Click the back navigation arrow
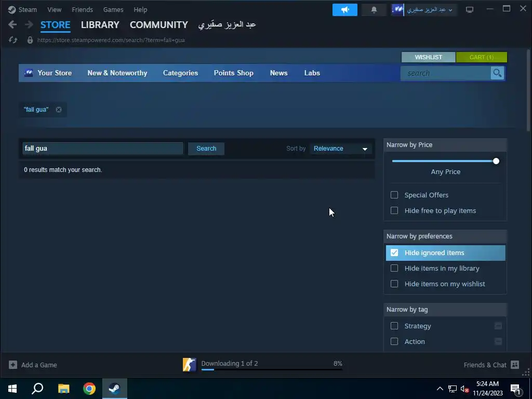This screenshot has width=532, height=399. coord(12,24)
